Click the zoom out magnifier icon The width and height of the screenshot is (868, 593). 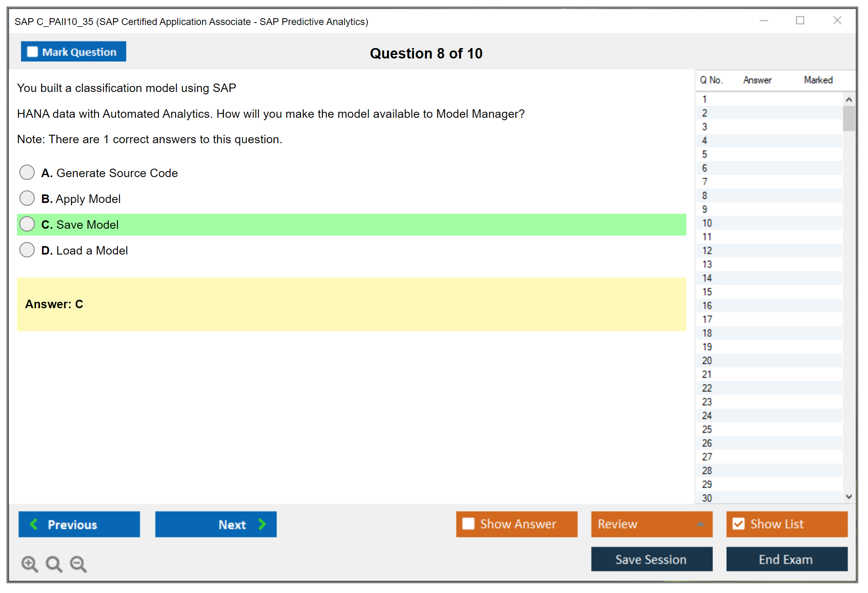78,563
